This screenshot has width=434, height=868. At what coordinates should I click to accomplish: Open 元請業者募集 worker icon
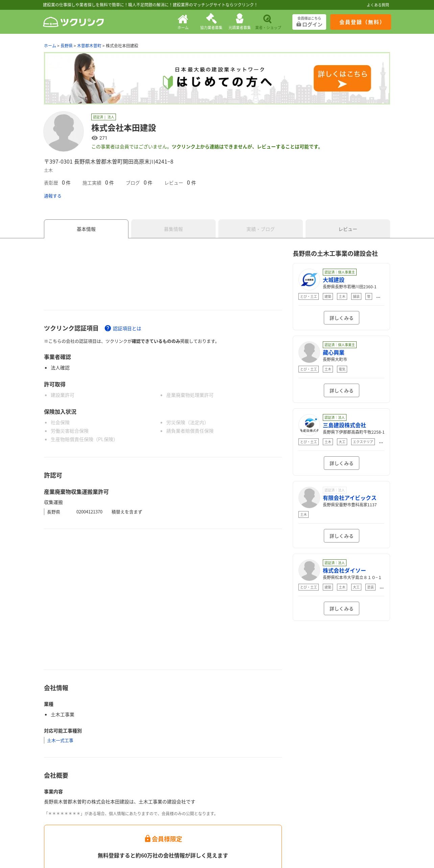tap(240, 22)
